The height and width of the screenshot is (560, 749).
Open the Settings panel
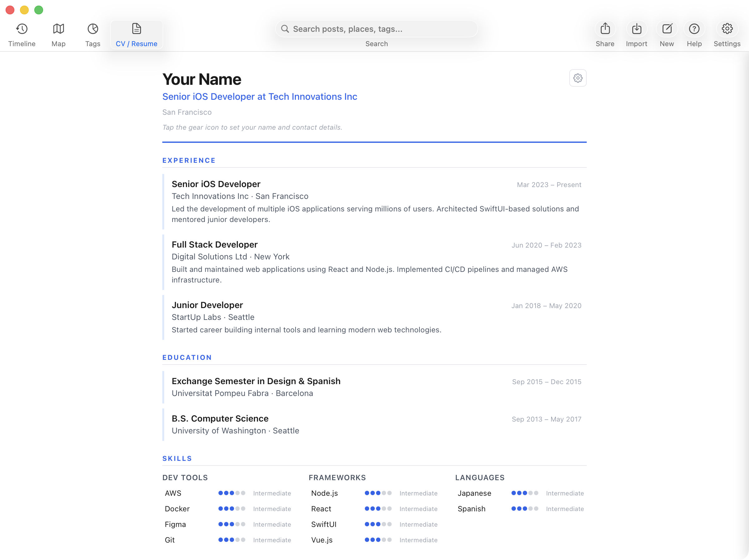click(727, 34)
